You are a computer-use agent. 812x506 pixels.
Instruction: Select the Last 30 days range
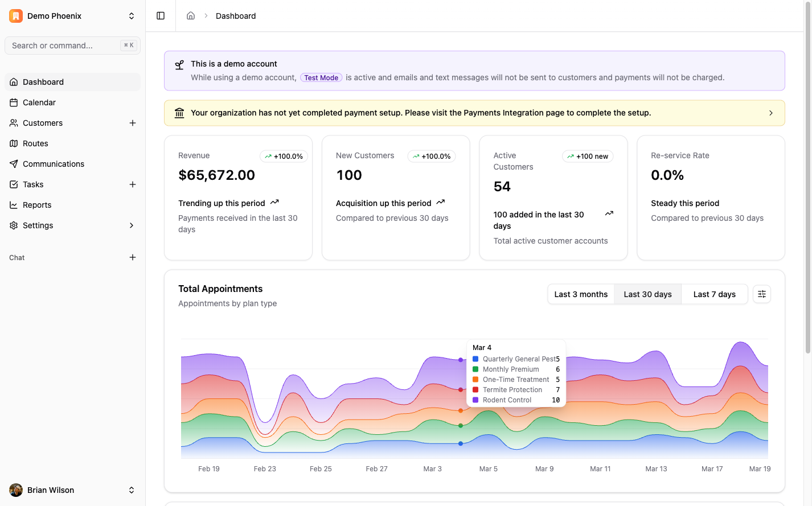tap(647, 294)
